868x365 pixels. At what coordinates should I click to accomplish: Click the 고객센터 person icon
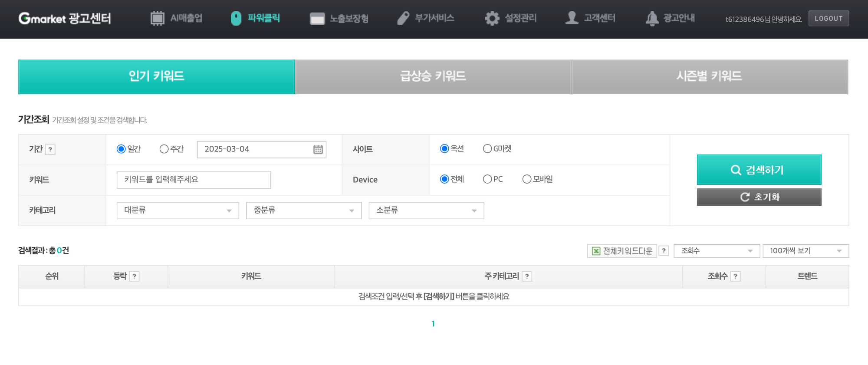pyautogui.click(x=572, y=18)
